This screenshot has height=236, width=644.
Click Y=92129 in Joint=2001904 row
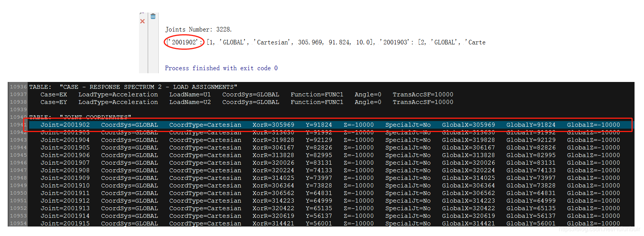[319, 140]
